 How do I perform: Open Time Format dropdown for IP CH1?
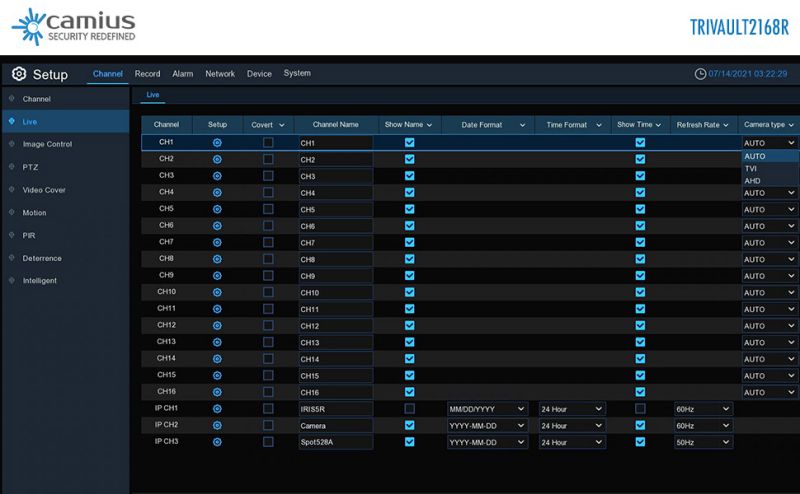pyautogui.click(x=572, y=409)
